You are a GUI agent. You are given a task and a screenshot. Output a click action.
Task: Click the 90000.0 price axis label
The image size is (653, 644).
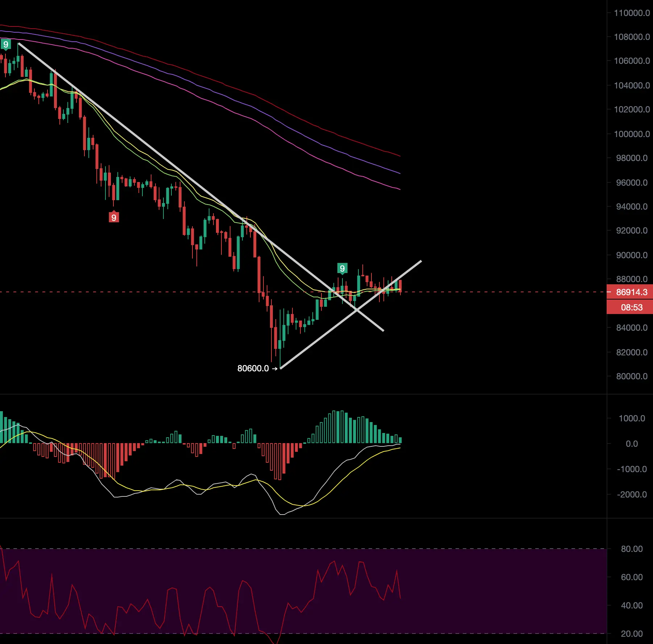[632, 255]
